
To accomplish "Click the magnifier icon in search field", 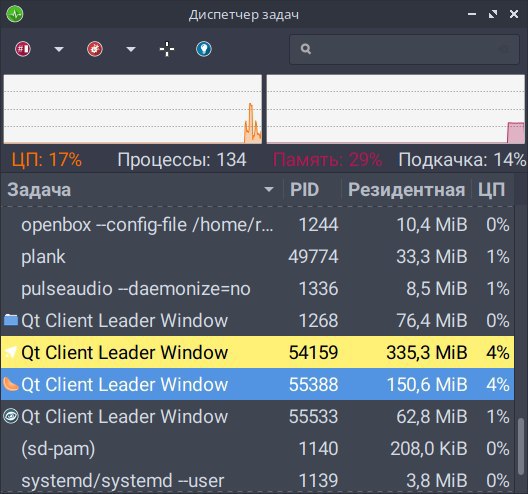I will (x=306, y=49).
